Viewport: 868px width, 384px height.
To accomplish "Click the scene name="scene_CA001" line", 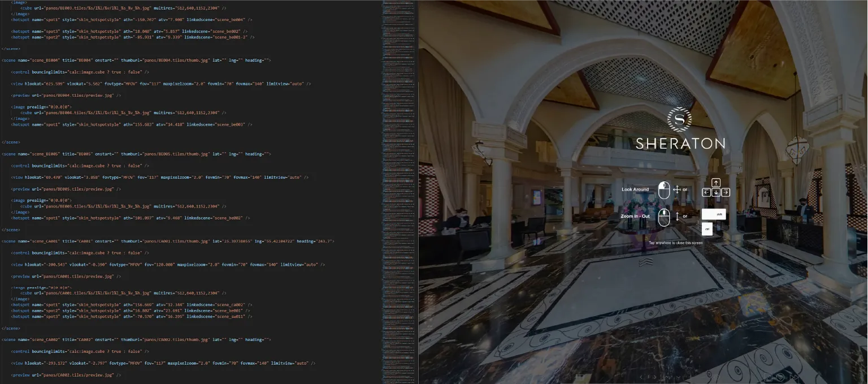I will tap(168, 241).
